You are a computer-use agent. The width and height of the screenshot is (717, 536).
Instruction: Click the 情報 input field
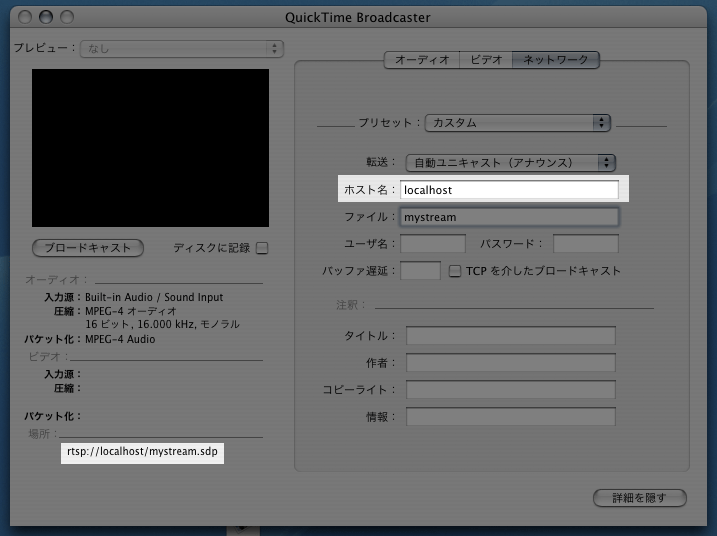[511, 416]
